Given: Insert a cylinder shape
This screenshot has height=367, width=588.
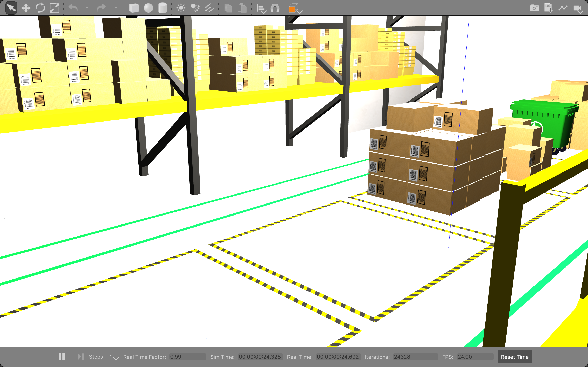Looking at the screenshot, I should coord(162,8).
